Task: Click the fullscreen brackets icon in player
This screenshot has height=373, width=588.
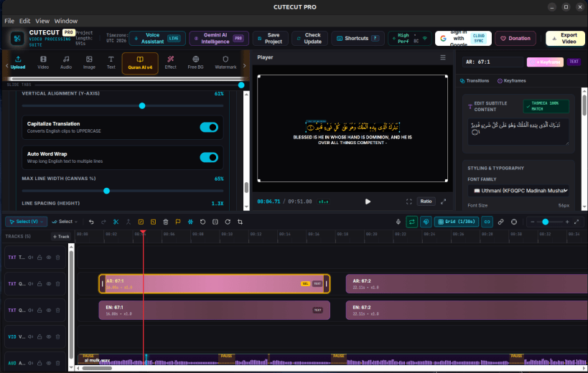Action: 409,202
